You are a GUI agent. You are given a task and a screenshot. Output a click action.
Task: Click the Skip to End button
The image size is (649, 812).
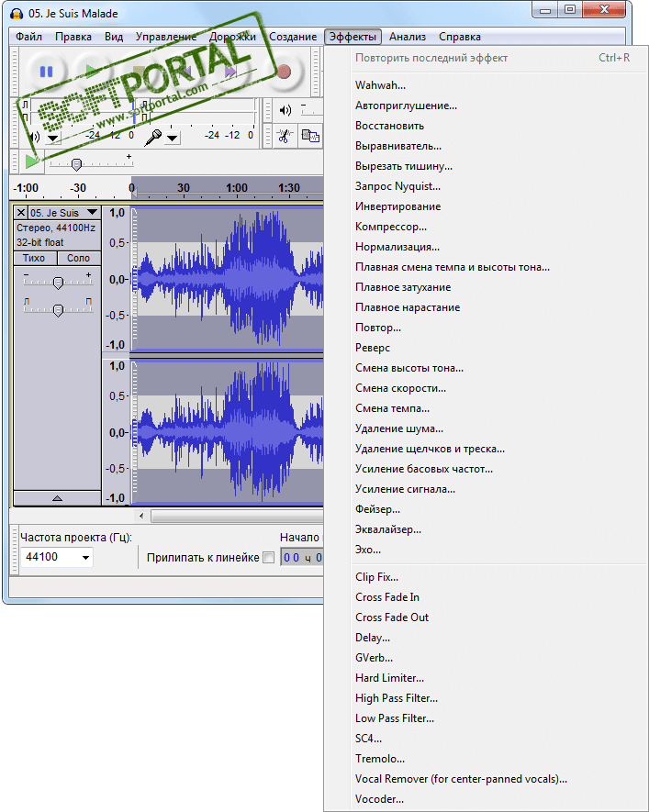(231, 71)
